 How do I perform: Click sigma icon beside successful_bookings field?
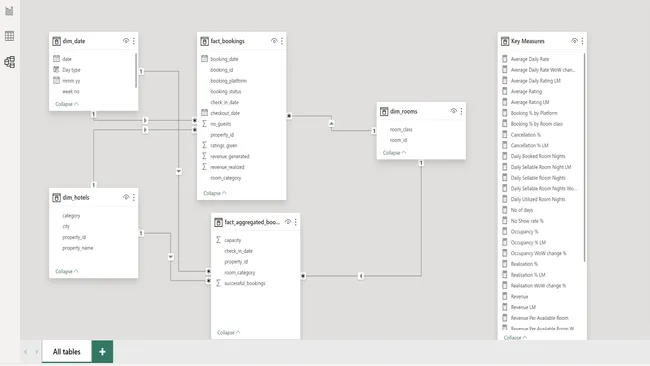pos(218,283)
